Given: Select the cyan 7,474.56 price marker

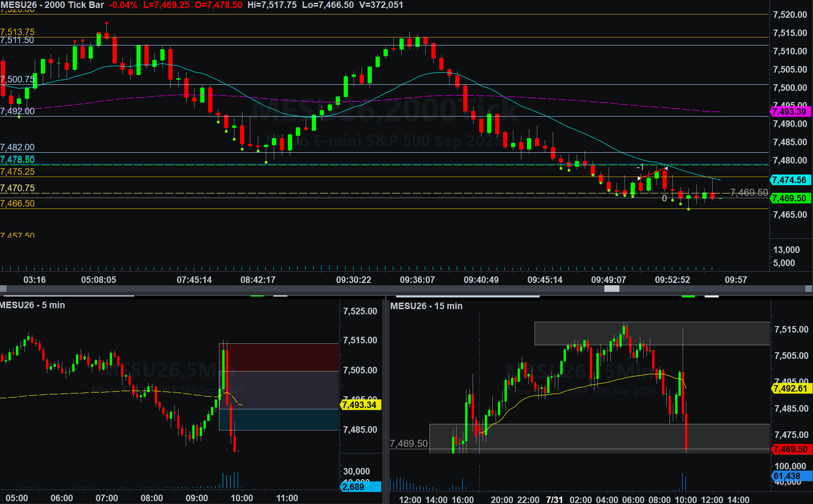Looking at the screenshot, I should 791,180.
